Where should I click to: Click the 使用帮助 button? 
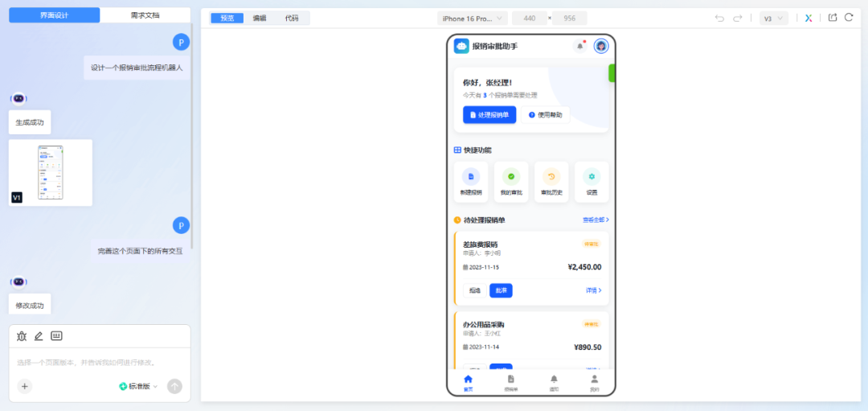pyautogui.click(x=545, y=115)
